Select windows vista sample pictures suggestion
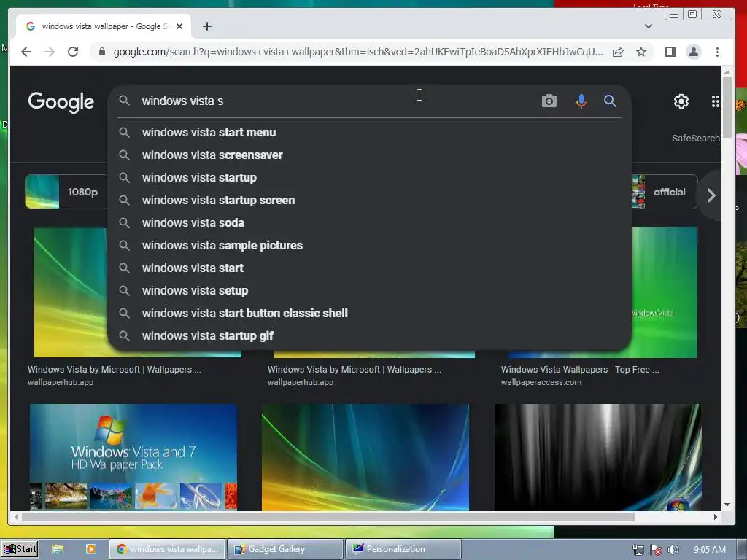The image size is (747, 560). tap(369, 245)
